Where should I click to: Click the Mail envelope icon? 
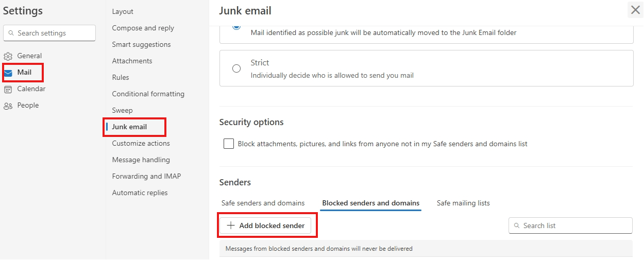pos(8,73)
